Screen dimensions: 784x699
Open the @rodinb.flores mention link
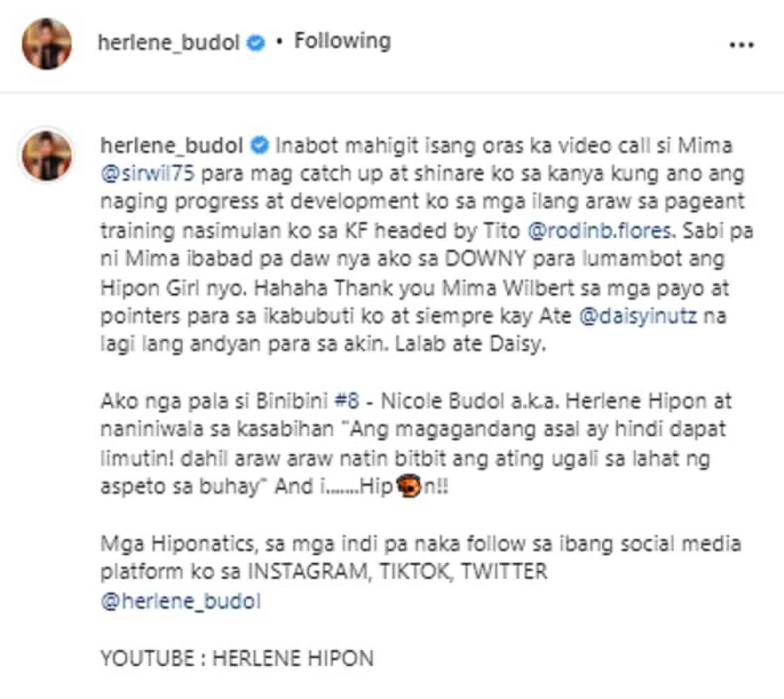point(599,230)
